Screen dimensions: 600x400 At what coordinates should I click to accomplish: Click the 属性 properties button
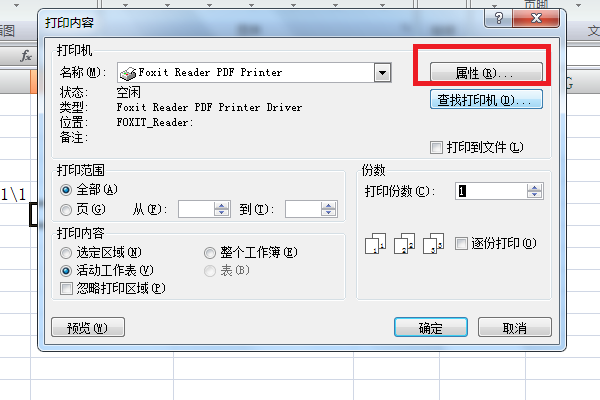(x=486, y=72)
